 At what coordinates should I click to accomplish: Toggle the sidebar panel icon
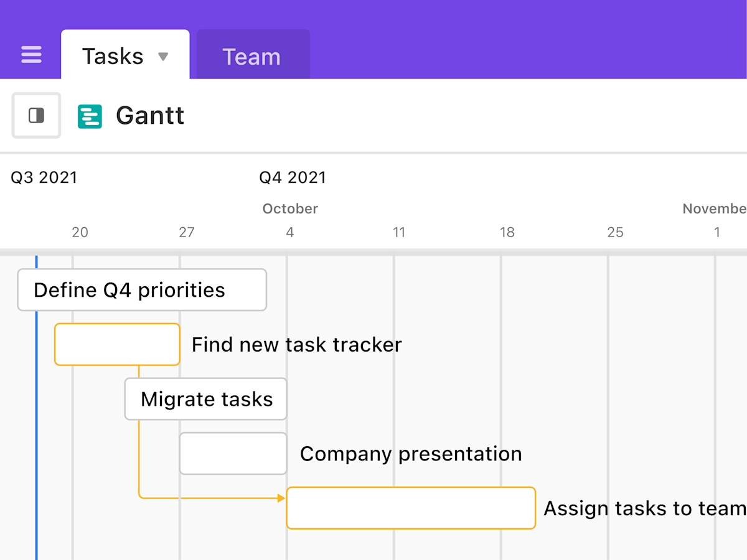point(35,115)
